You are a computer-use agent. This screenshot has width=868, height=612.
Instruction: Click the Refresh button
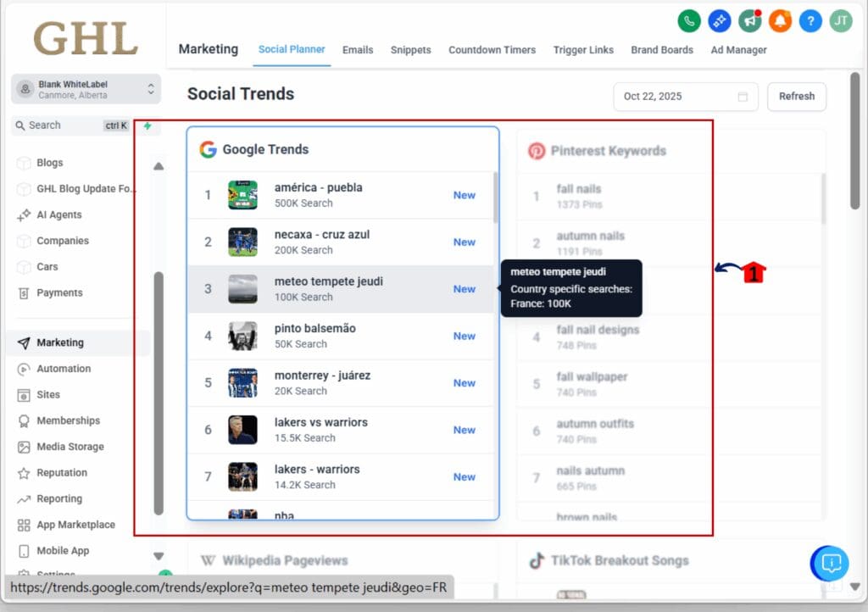[796, 97]
